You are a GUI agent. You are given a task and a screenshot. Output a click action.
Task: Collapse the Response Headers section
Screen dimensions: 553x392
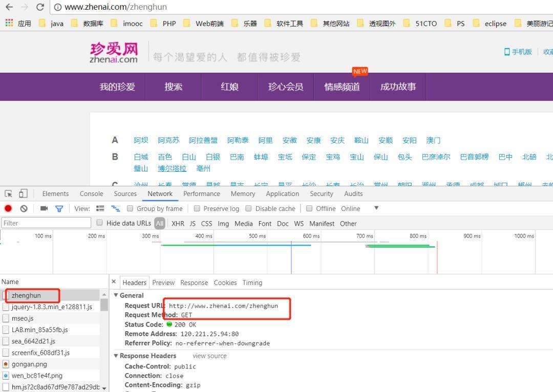coord(116,356)
